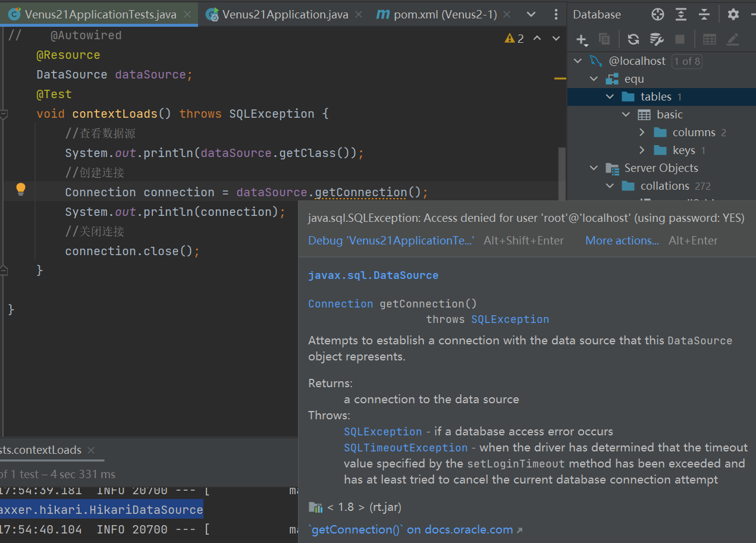Click the Deactivate stop square icon

point(680,39)
